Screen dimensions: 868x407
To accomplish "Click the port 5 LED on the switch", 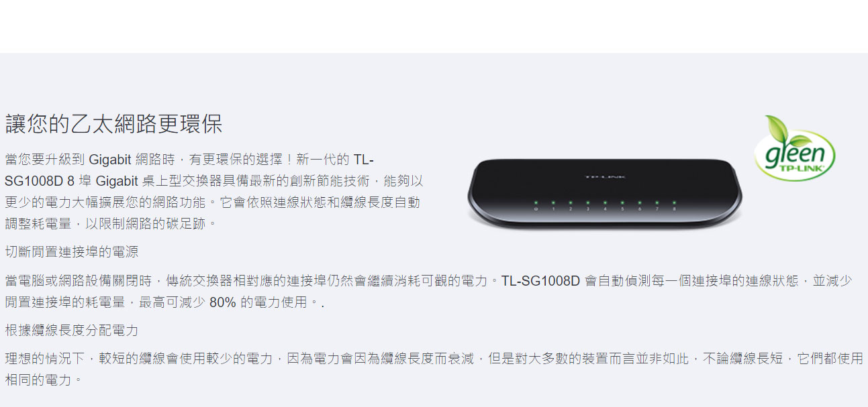I will pos(622,202).
